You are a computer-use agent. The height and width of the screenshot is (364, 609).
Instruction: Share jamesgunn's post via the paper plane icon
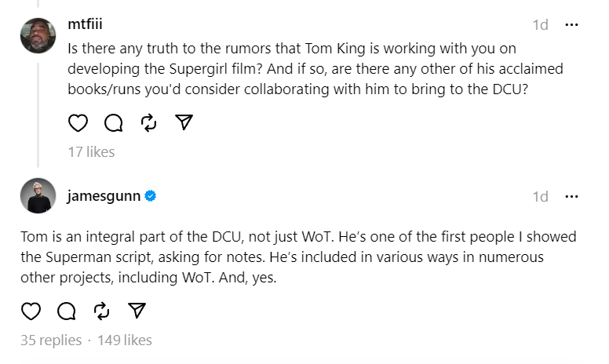(137, 311)
